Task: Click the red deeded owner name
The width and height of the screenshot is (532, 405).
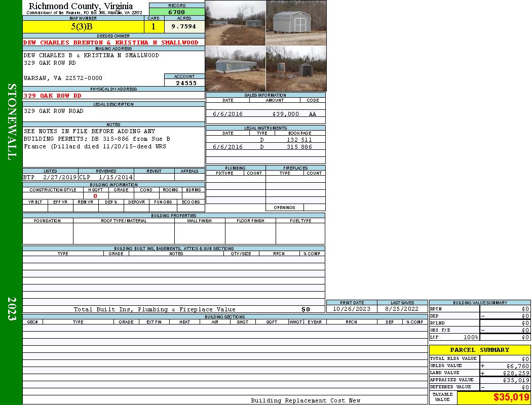Action: pos(111,43)
